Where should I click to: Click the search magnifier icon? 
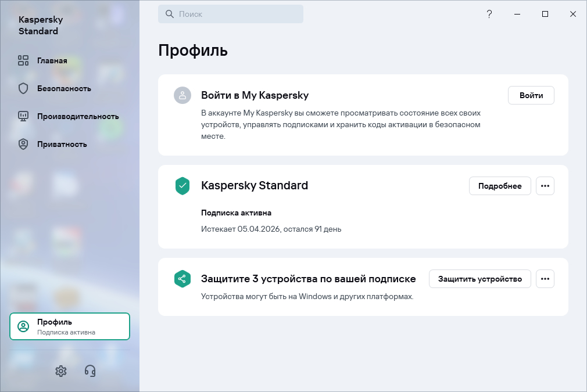click(x=170, y=14)
